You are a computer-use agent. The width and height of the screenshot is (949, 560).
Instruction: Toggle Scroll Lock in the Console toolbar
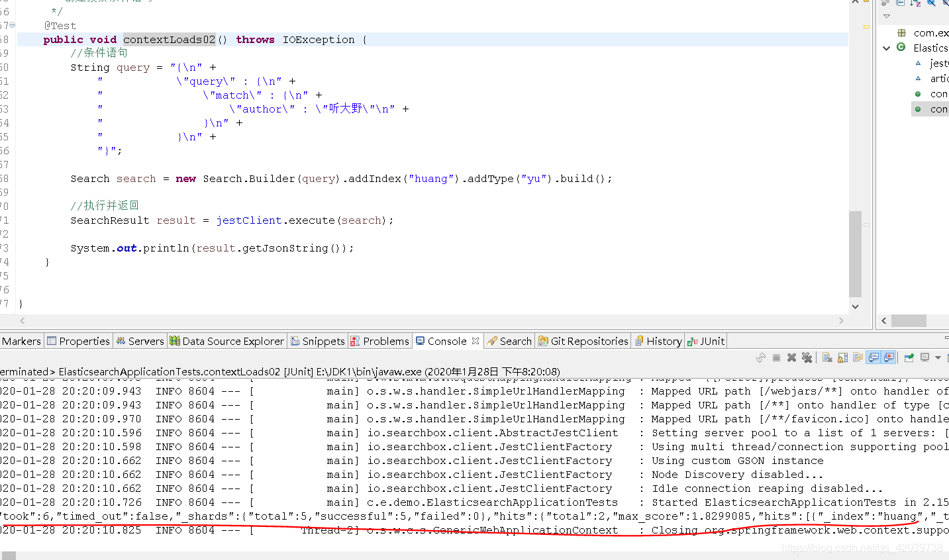842,357
